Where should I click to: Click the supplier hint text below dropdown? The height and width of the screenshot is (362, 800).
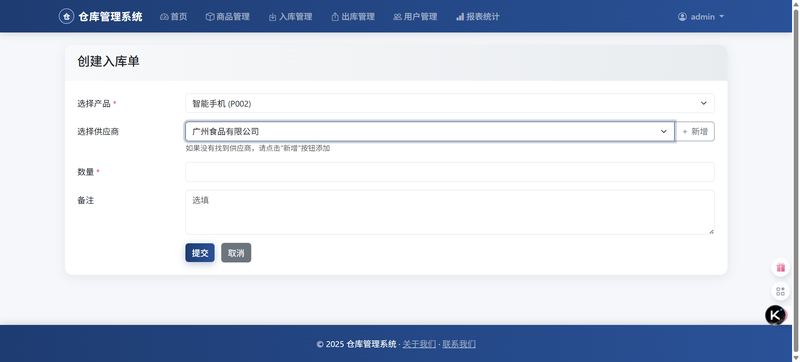coord(258,148)
